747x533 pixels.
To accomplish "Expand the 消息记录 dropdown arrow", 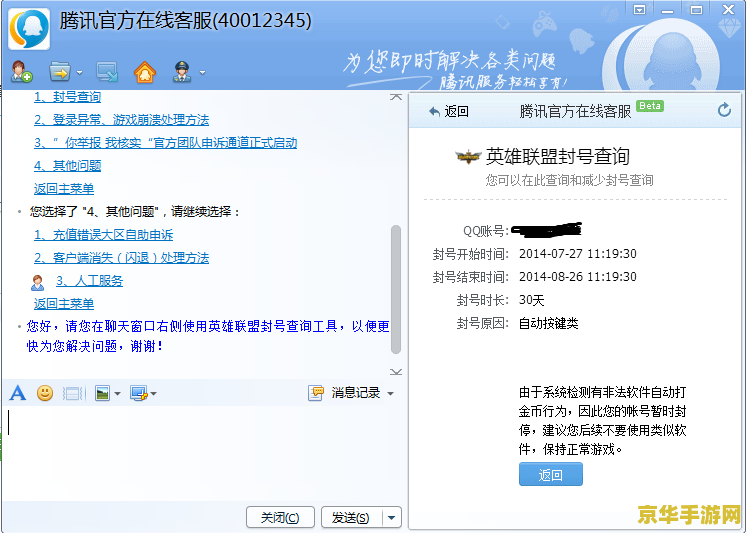I will pyautogui.click(x=391, y=394).
